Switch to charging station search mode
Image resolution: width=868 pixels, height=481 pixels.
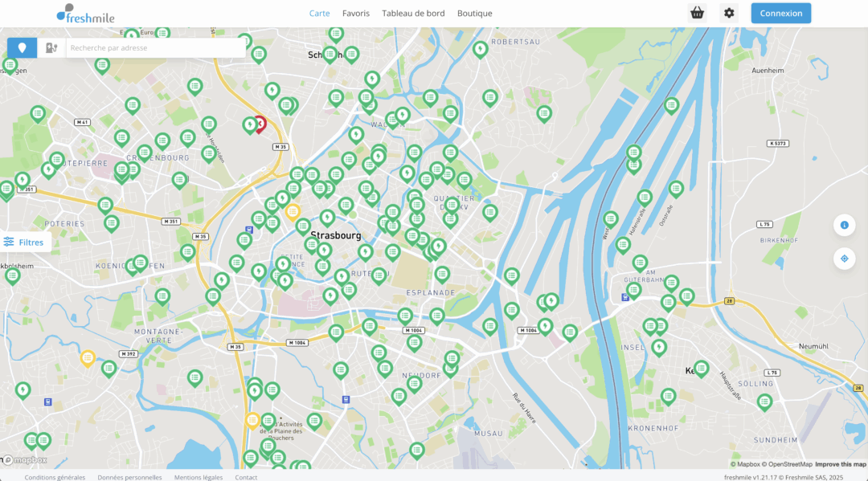point(51,48)
